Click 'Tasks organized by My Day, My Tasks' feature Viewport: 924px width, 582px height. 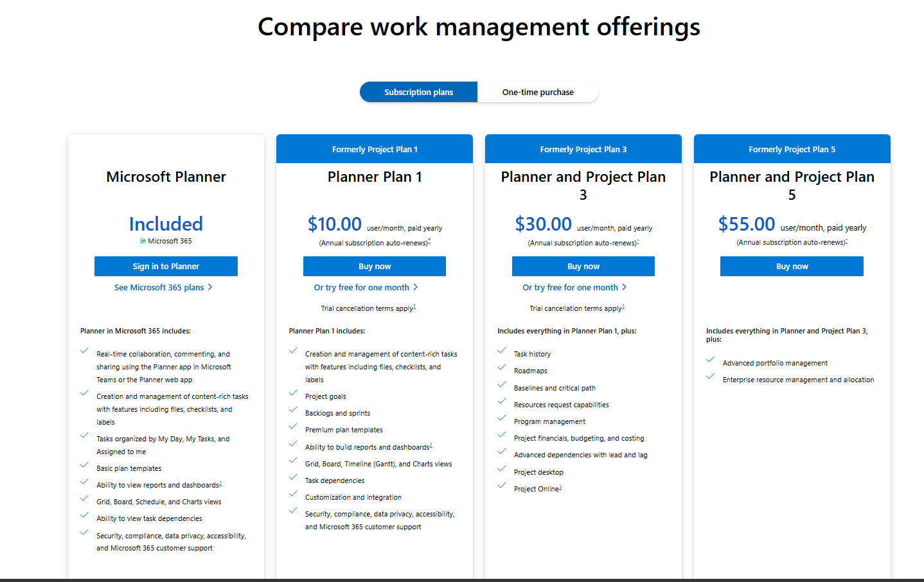163,445
